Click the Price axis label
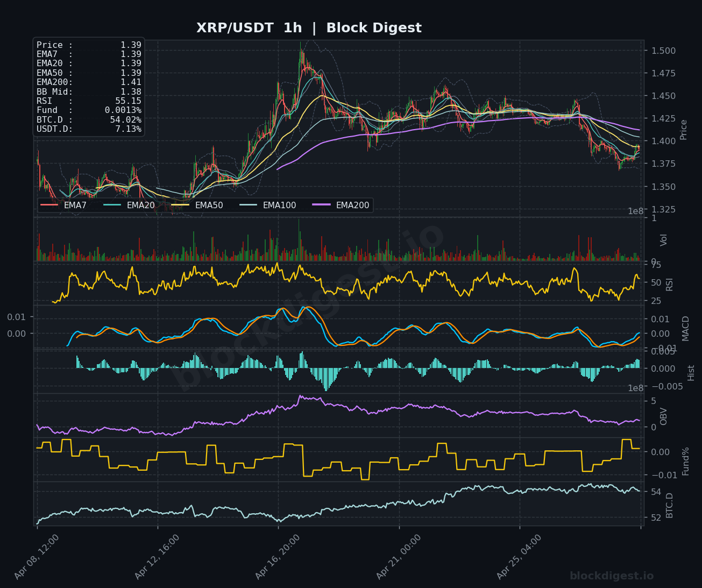 tap(684, 130)
